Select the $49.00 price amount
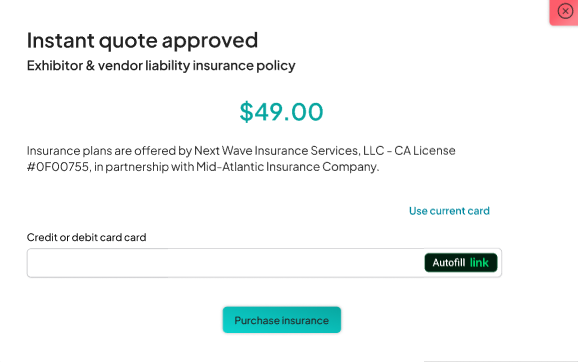 tap(281, 112)
